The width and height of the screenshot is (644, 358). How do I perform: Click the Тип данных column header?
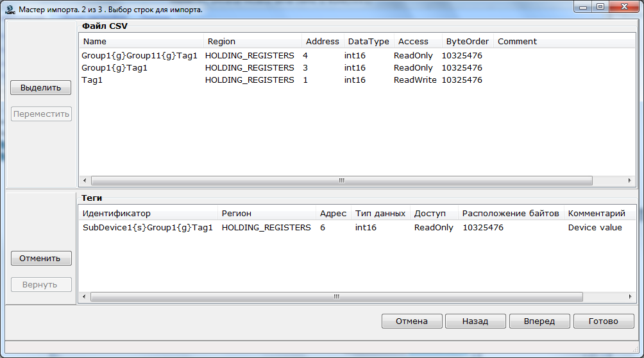click(x=380, y=213)
